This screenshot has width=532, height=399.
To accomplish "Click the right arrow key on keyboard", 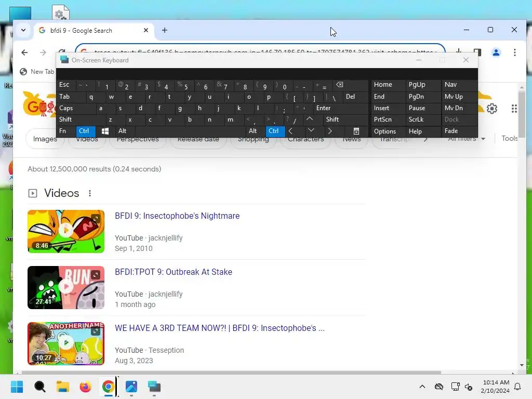I will pos(330,131).
